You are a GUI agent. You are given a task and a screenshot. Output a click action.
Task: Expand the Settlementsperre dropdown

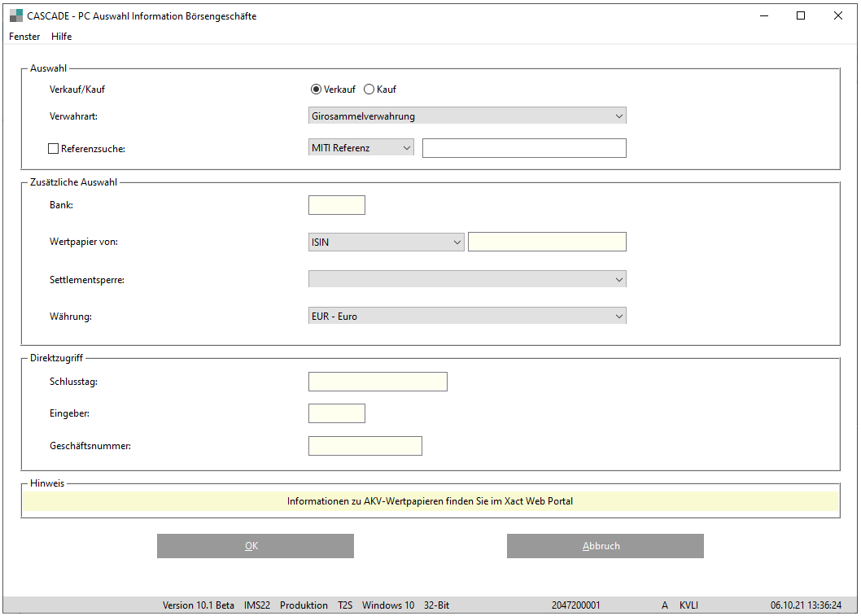coord(467,279)
